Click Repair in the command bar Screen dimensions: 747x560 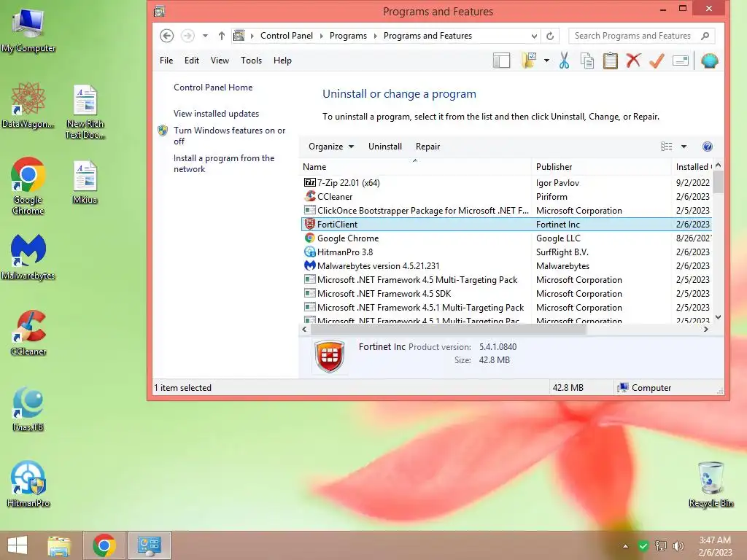pyautogui.click(x=427, y=147)
